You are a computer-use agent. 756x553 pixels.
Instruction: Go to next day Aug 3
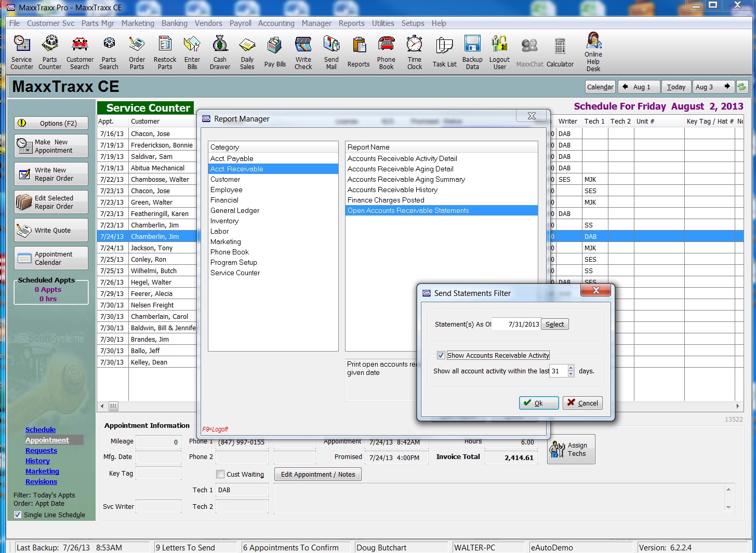[714, 87]
